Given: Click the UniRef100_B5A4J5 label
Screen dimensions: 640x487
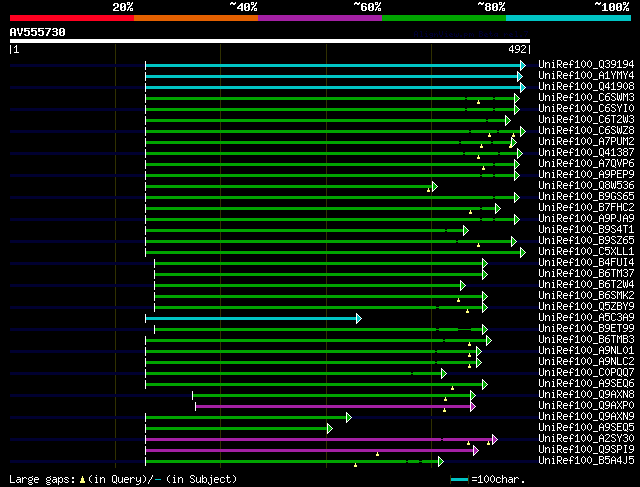Looking at the screenshot, I should pyautogui.click(x=586, y=461).
